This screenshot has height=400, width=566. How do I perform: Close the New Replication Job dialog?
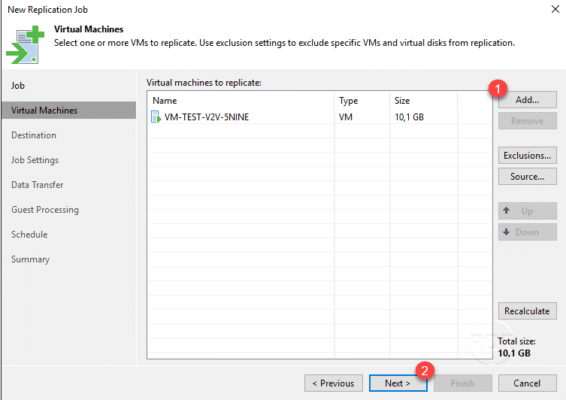tap(555, 9)
